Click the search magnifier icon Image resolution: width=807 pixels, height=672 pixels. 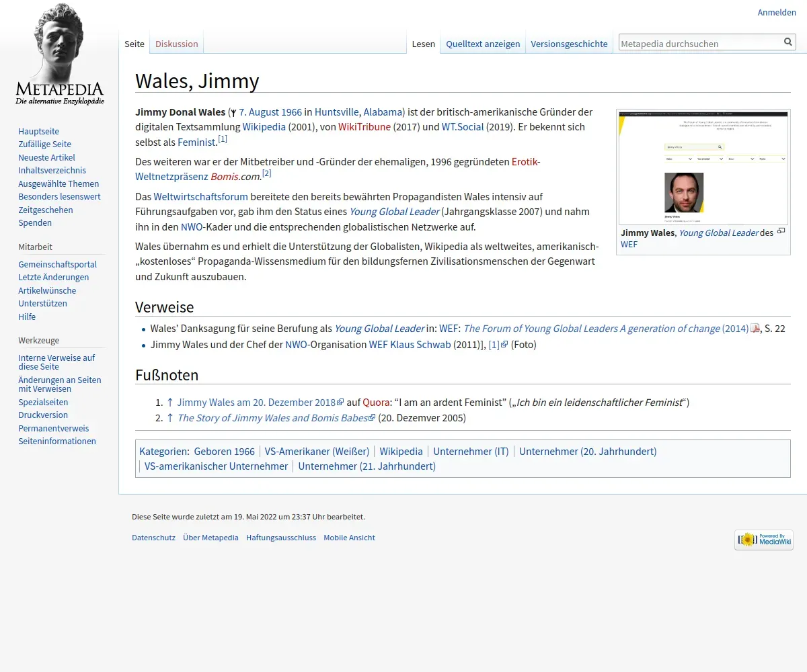point(788,42)
